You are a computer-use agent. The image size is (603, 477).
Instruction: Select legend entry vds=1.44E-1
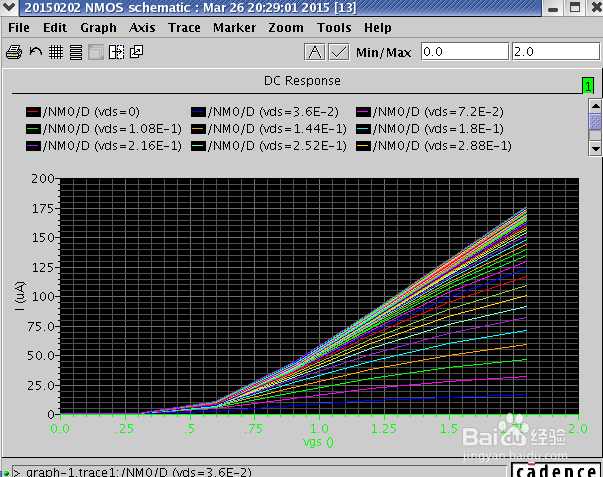(x=268, y=129)
